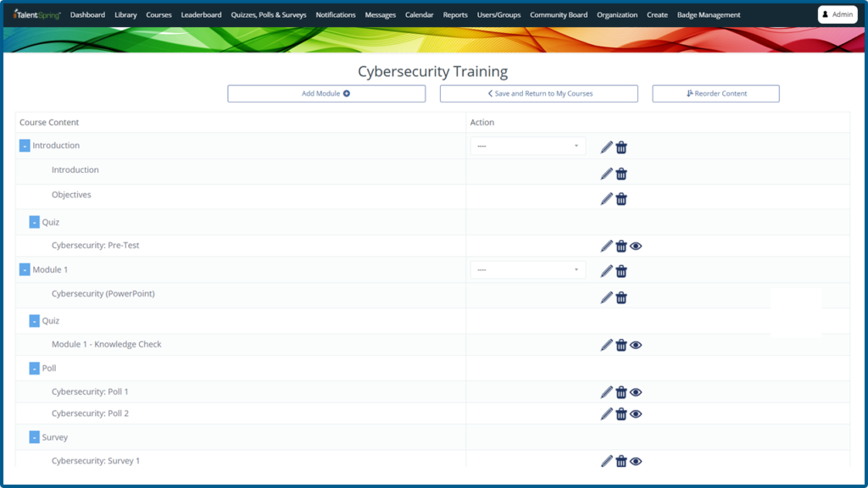Click the Add Module button

326,93
